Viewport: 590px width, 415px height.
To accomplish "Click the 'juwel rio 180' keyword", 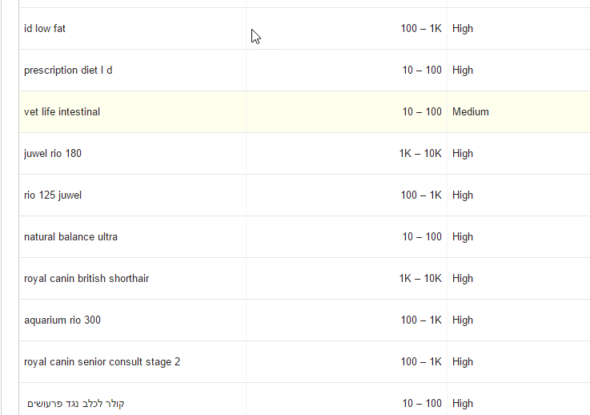I will [53, 154].
